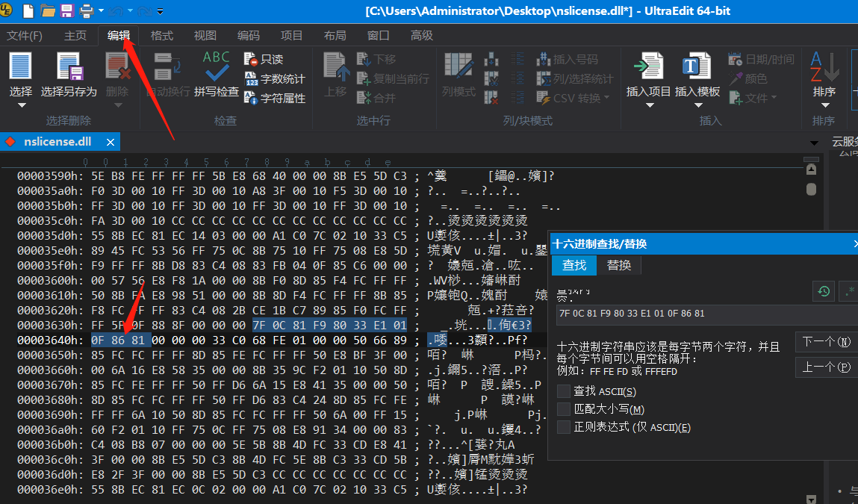Switch to 视图 ribbon tab
The height and width of the screenshot is (504, 858).
tap(205, 36)
